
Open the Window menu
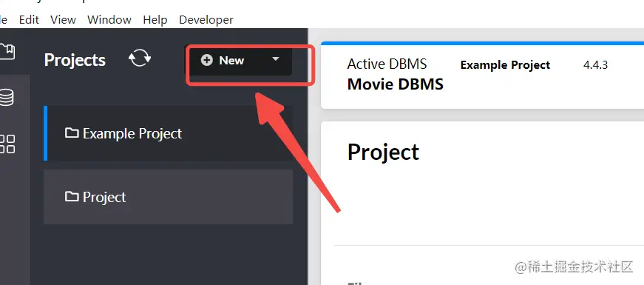point(109,20)
